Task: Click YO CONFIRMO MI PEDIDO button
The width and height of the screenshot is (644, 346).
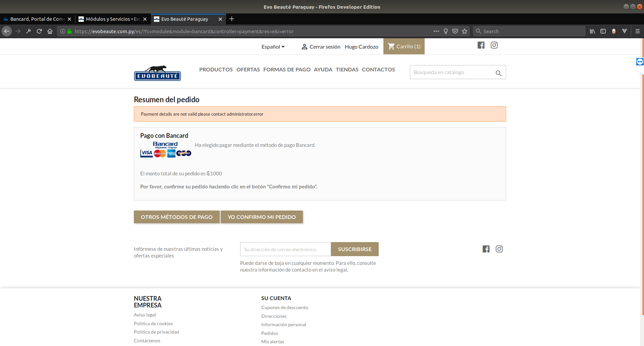Action: pos(262,217)
